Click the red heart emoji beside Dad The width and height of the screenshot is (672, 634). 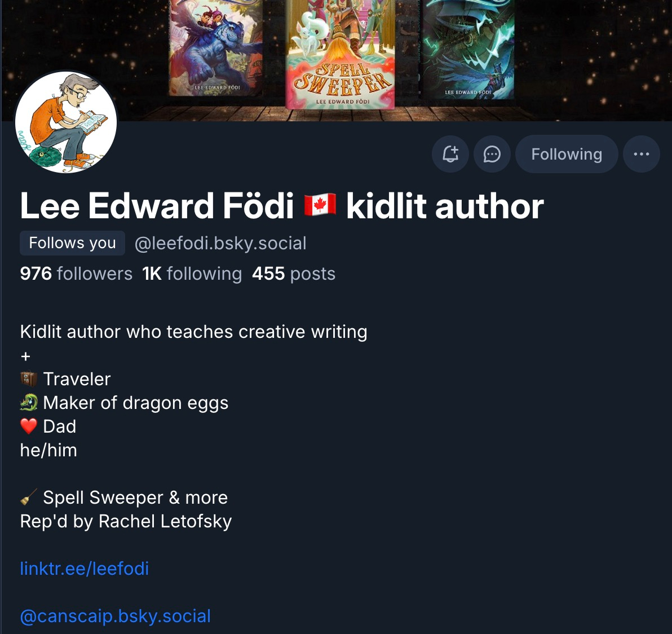[x=29, y=426]
